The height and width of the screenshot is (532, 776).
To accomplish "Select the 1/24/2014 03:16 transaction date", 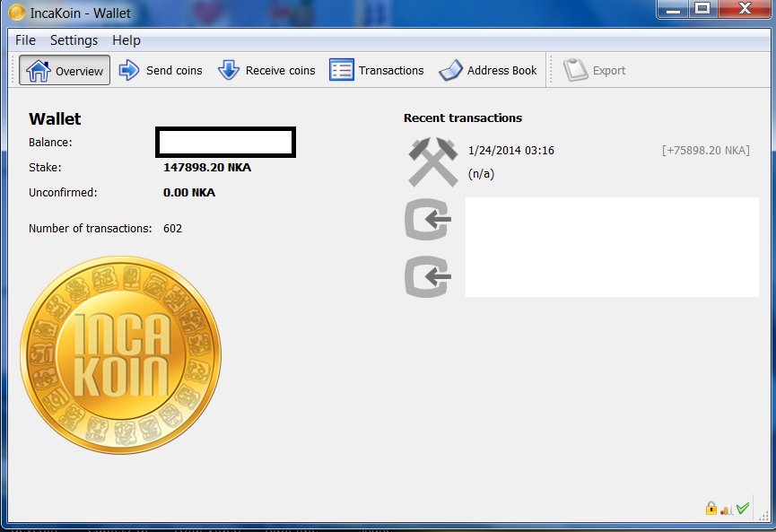I will point(511,151).
